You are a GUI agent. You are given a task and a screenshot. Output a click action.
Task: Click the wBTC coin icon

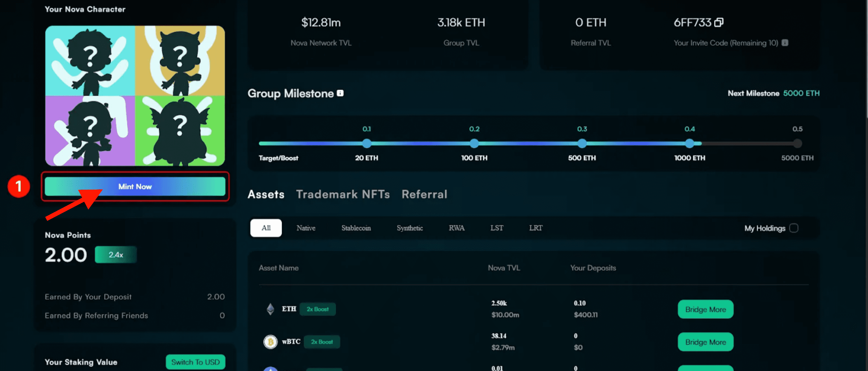[270, 342]
